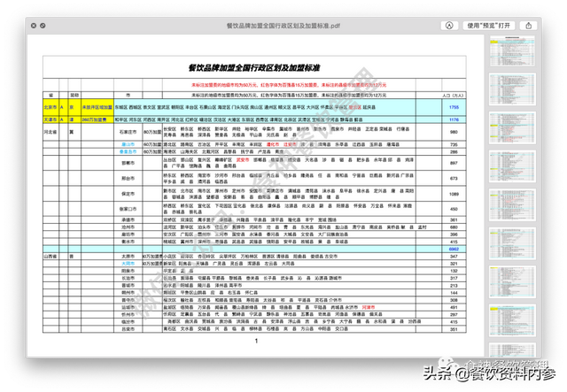Click the blue 大同市 city cell
The width and height of the screenshot is (567, 392).
click(x=128, y=264)
